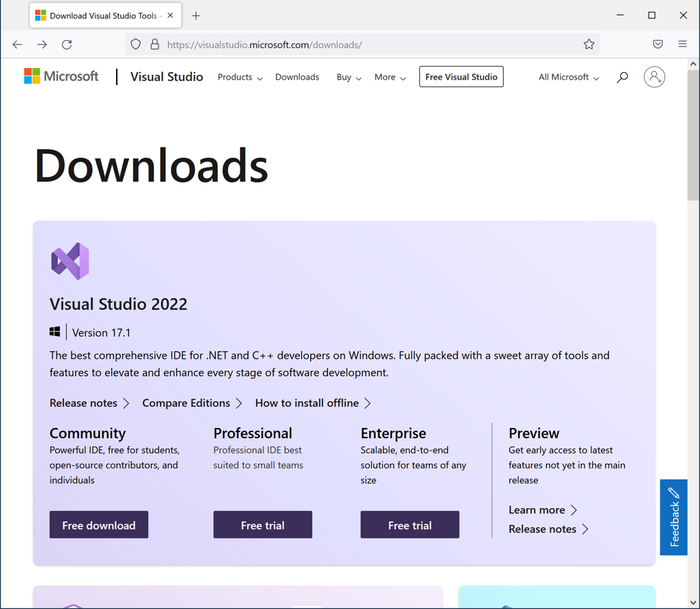Open the Preview Learn more link
The height and width of the screenshot is (609, 700).
[x=543, y=510]
